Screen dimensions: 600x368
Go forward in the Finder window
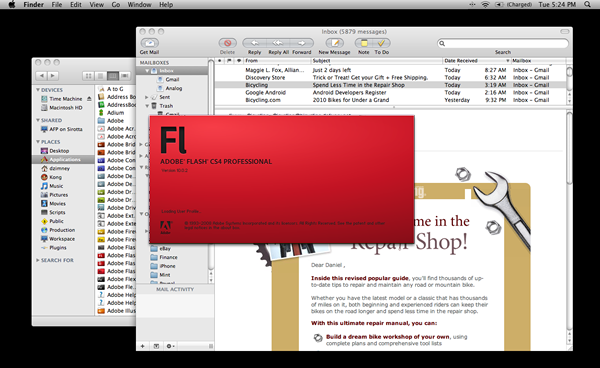pos(53,76)
